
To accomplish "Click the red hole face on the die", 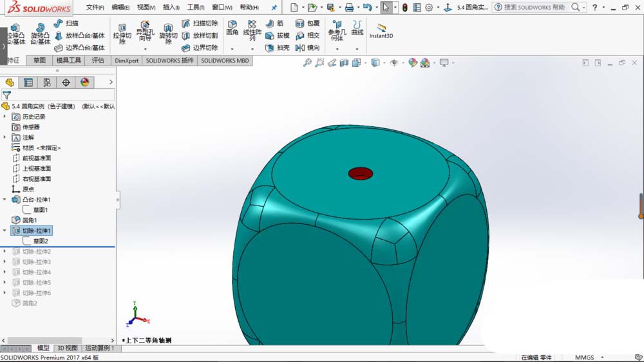I will (x=361, y=173).
